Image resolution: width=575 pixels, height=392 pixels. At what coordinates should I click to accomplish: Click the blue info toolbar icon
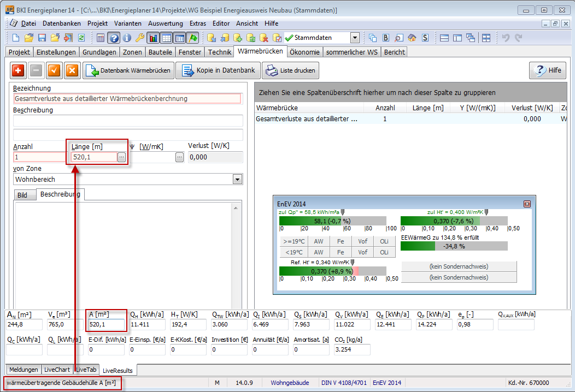click(127, 38)
